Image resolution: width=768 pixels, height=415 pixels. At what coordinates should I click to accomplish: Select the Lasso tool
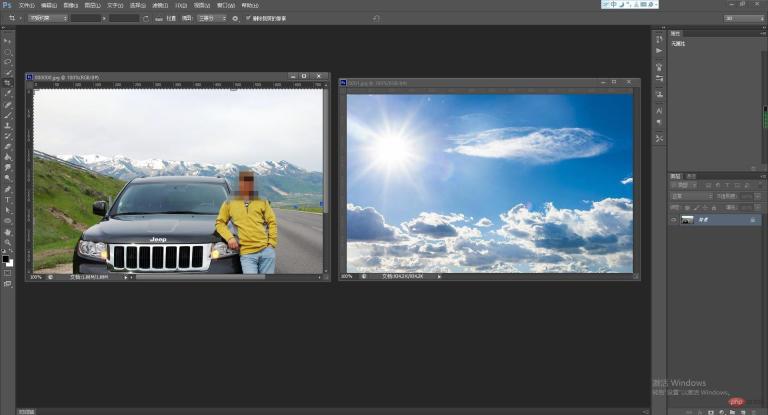click(x=7, y=62)
